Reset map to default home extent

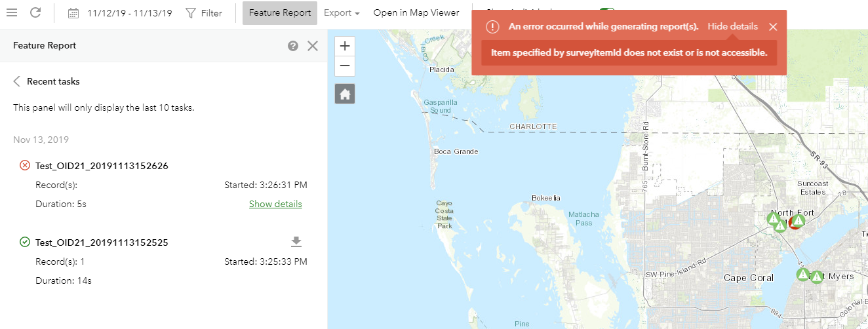(x=345, y=94)
